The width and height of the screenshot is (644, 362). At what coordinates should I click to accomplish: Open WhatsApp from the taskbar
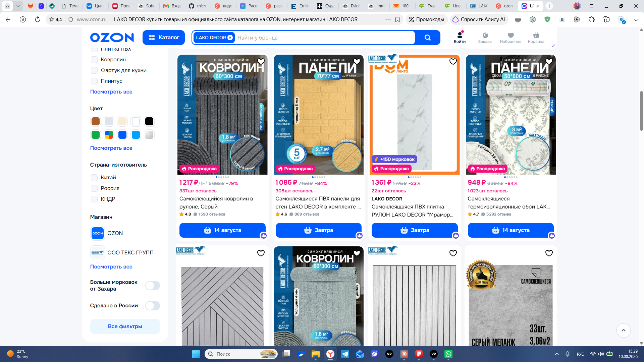(448, 354)
